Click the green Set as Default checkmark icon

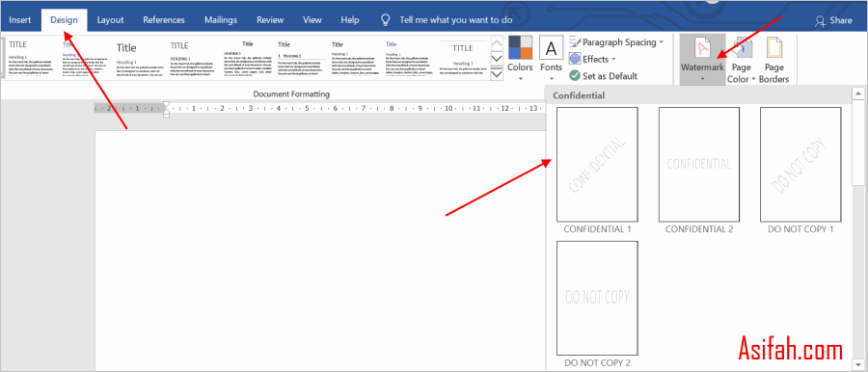click(x=575, y=76)
